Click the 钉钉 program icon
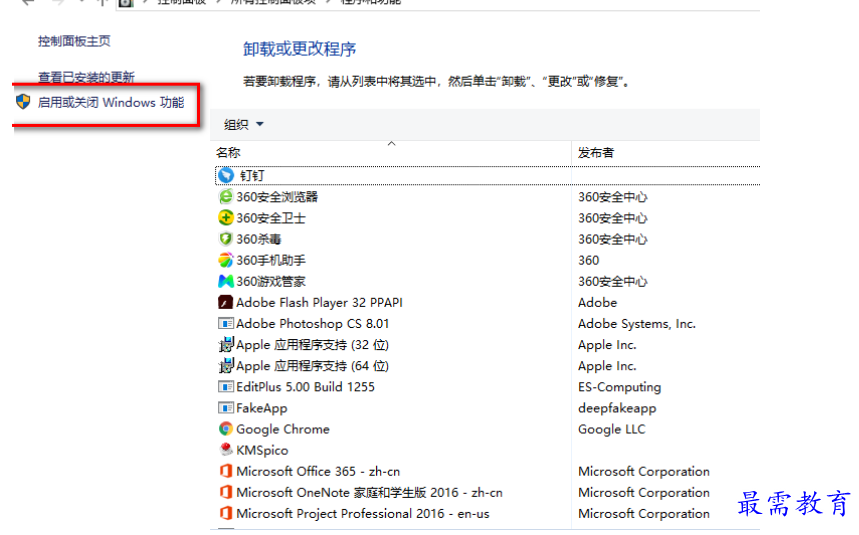Screen dimensions: 859x535 click(x=226, y=175)
